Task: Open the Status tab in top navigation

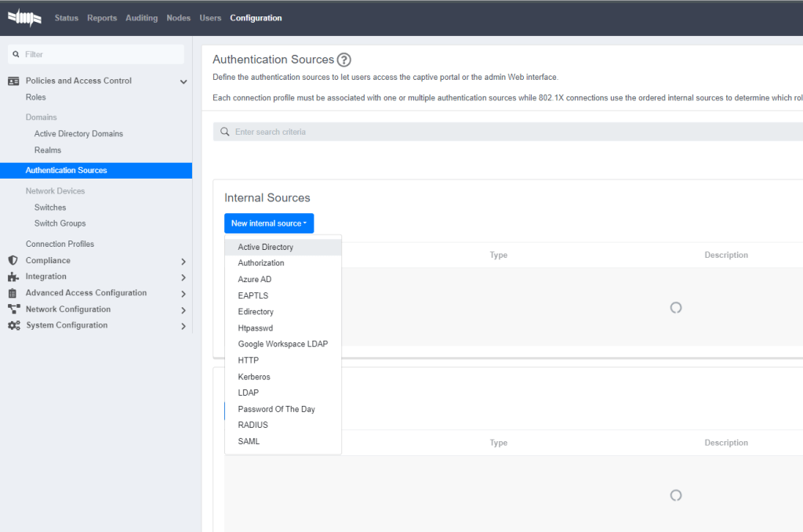Action: [x=67, y=18]
